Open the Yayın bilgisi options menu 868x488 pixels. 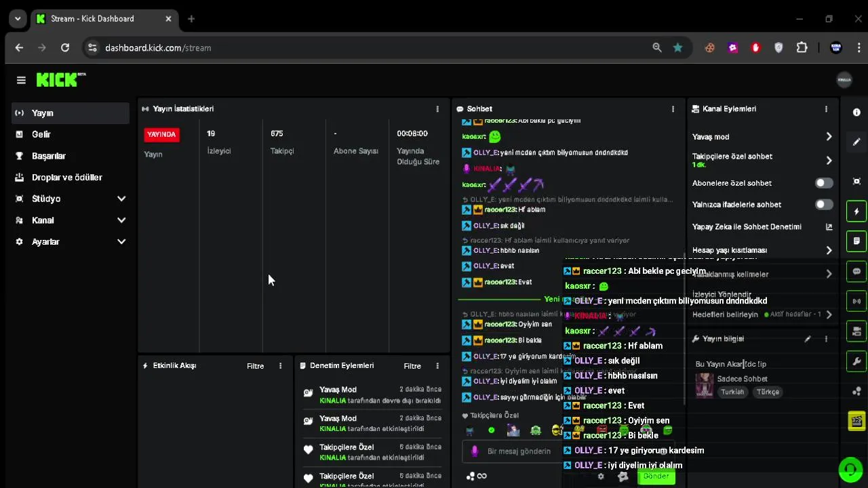click(826, 339)
